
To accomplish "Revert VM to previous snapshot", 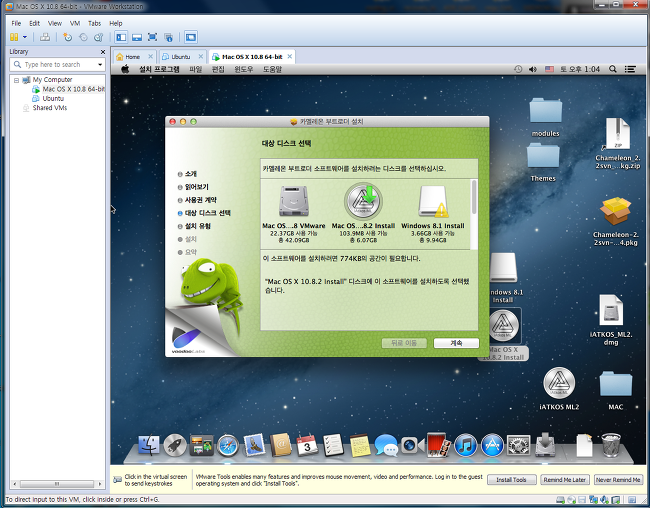I will (83, 37).
